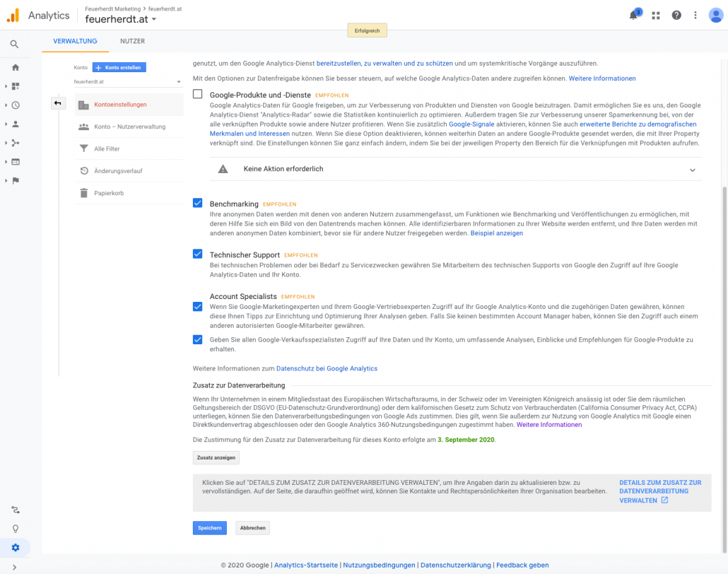Expand the Behavior sidebar section arrow

coord(6,162)
